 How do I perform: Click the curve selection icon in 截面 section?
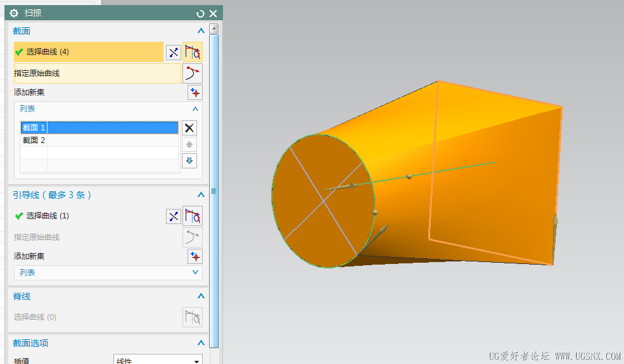pyautogui.click(x=193, y=52)
